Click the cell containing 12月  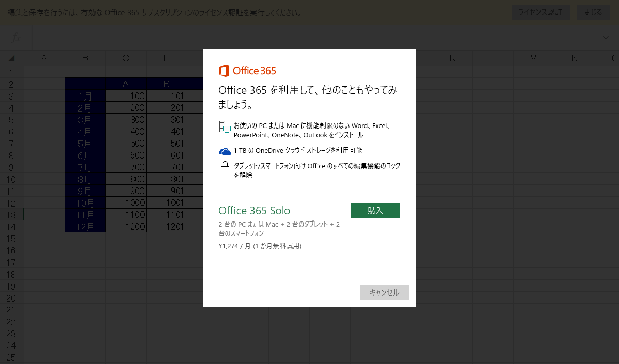click(85, 227)
